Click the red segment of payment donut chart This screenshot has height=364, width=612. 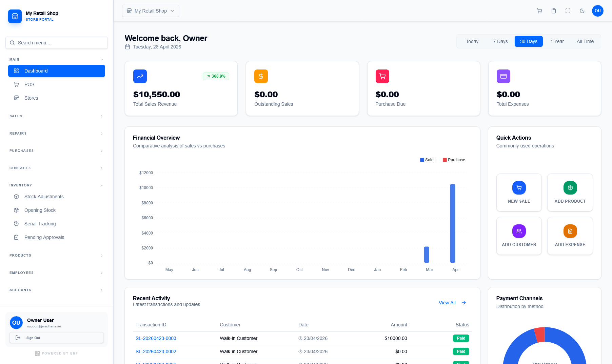click(540, 335)
